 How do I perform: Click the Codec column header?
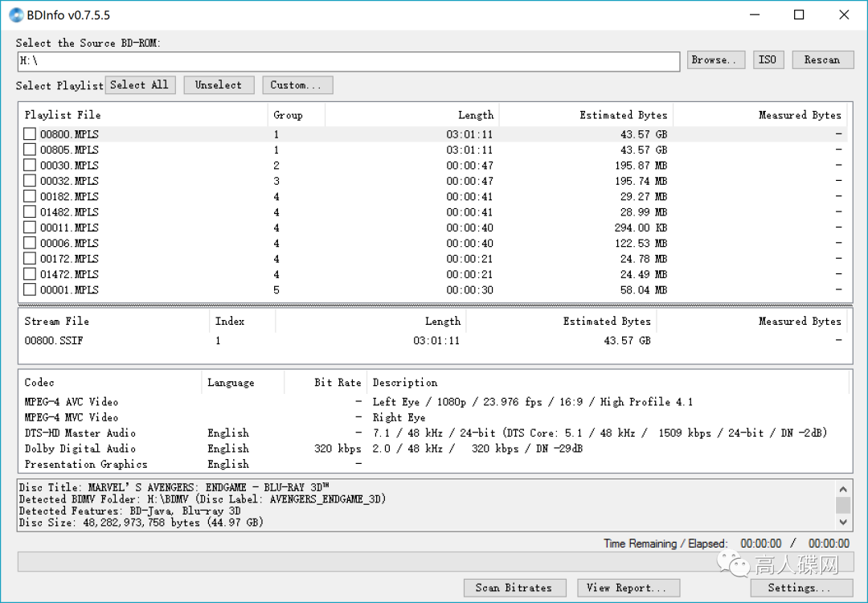pos(110,382)
